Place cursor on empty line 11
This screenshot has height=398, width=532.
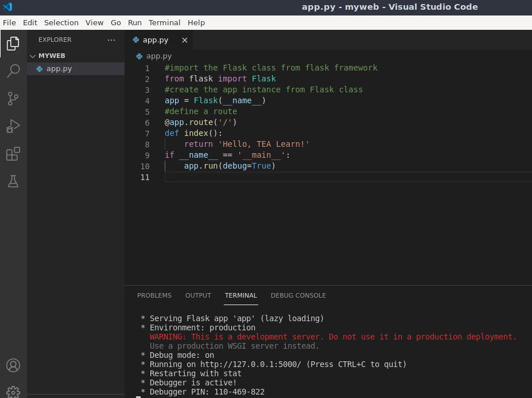348,177
